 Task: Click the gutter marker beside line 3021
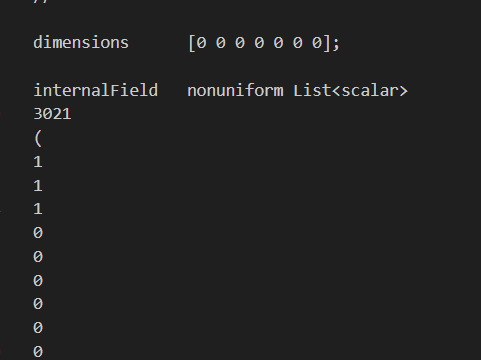[1, 114]
